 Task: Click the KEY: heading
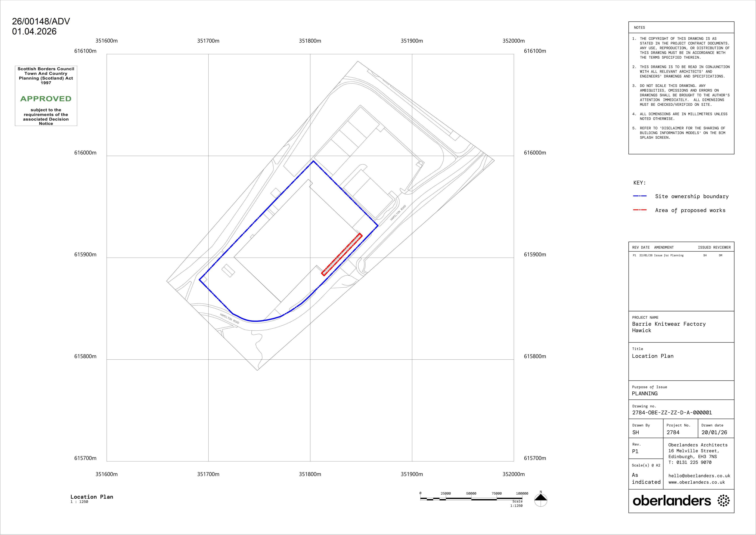coord(639,183)
